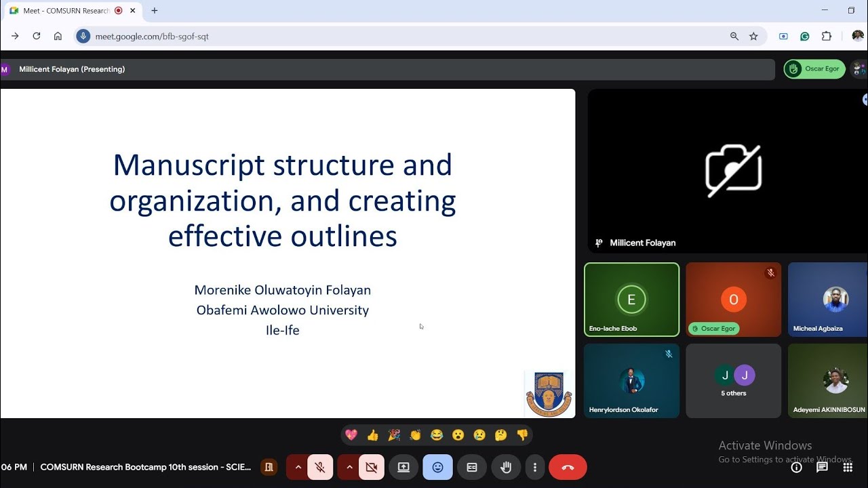This screenshot has width=868, height=488.
Task: Click the meet.google.com address bar URL
Action: [152, 37]
